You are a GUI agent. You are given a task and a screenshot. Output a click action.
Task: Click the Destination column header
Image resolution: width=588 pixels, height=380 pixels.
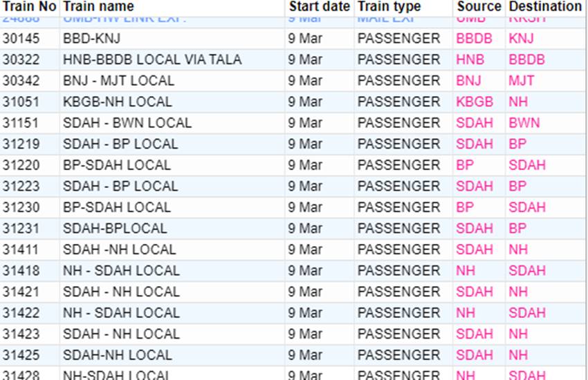pyautogui.click(x=545, y=6)
